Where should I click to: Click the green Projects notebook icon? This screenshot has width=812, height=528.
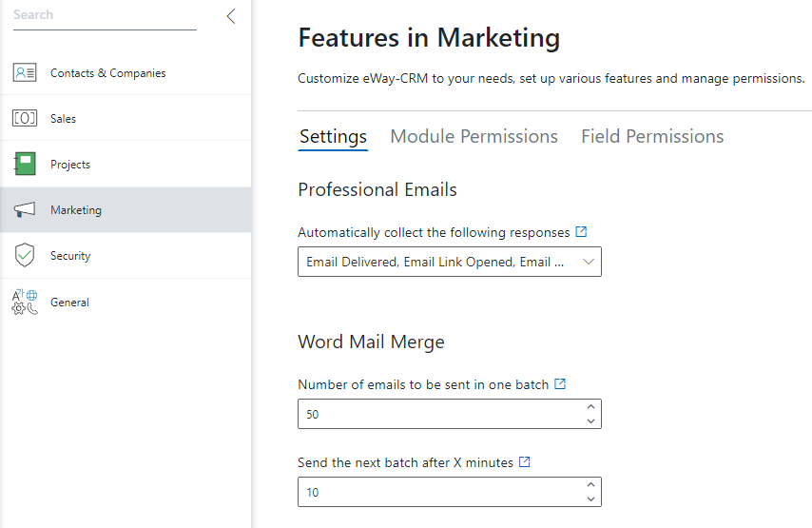[25, 164]
